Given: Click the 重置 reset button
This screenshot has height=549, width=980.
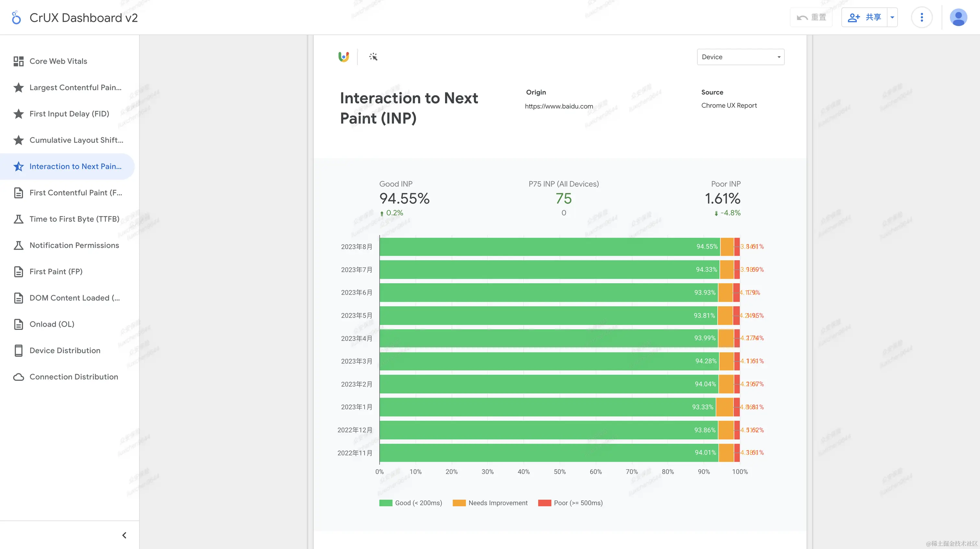Looking at the screenshot, I should (811, 18).
